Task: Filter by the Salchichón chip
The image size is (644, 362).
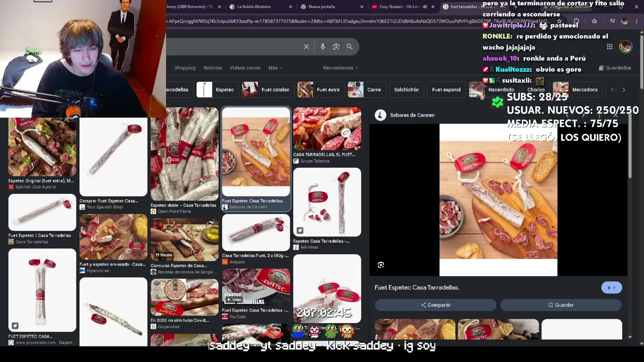Action: coord(407,89)
